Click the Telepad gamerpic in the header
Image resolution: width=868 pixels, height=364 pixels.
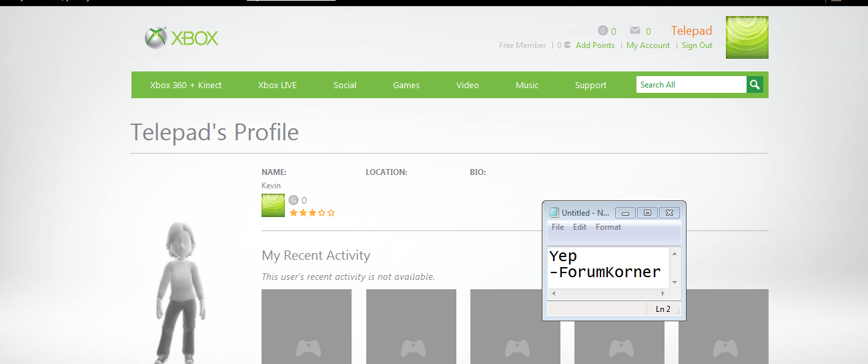click(747, 37)
